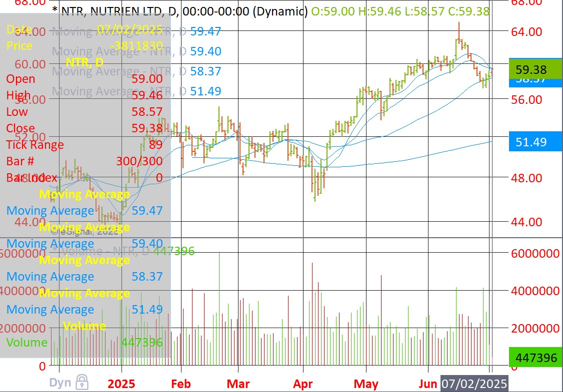Screen dimensions: 563x392
Task: Click the Moving Average legend line showing 51.49
Action: coord(136,91)
